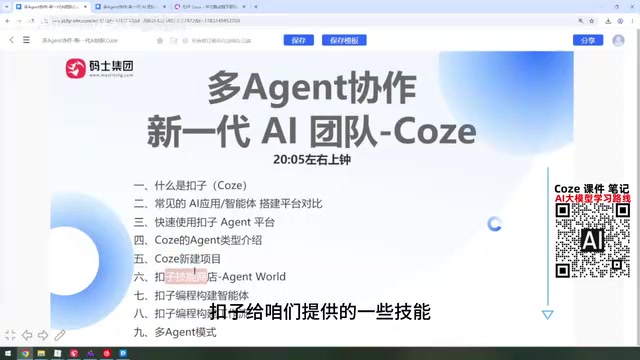Click the text '20:05左右上钟'
This screenshot has width=640, height=360.
(312, 160)
